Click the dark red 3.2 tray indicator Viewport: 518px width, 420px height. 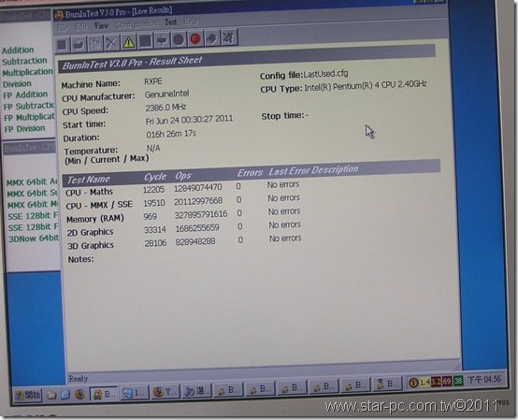coord(436,382)
